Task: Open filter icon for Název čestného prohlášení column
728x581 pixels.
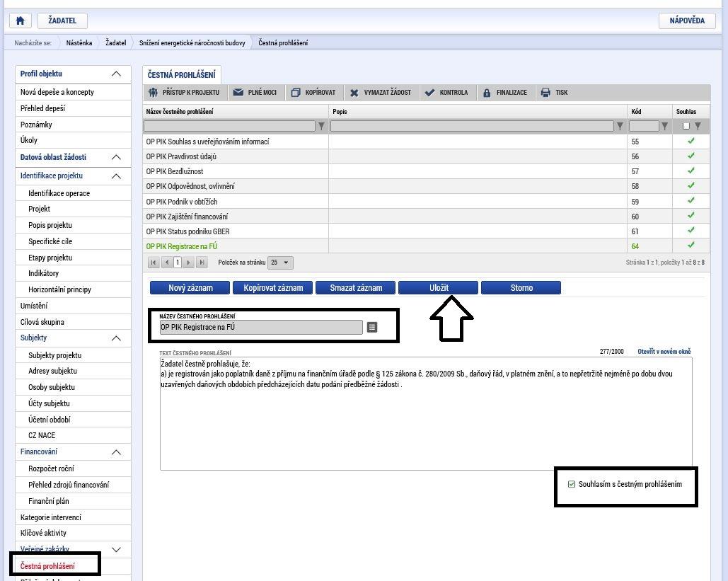Action: point(321,126)
